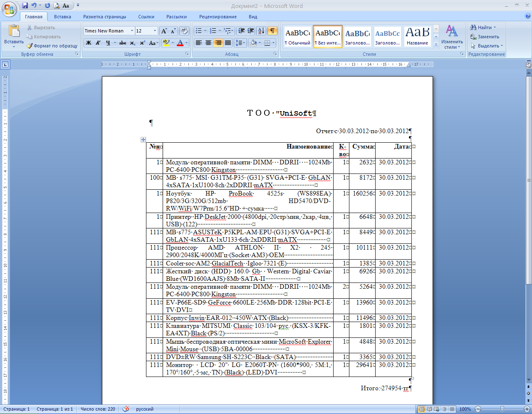Click the tab selector ruler icon
Screen dimensions: 532x414
5,64
